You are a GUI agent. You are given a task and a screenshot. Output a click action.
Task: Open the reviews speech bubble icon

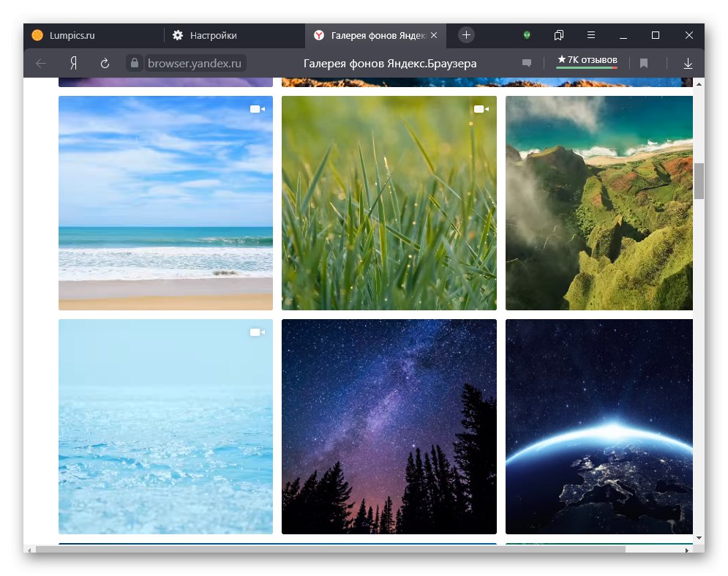pos(526,63)
